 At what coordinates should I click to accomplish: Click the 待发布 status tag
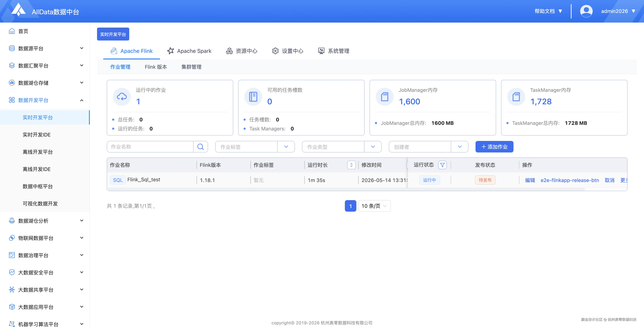(485, 180)
